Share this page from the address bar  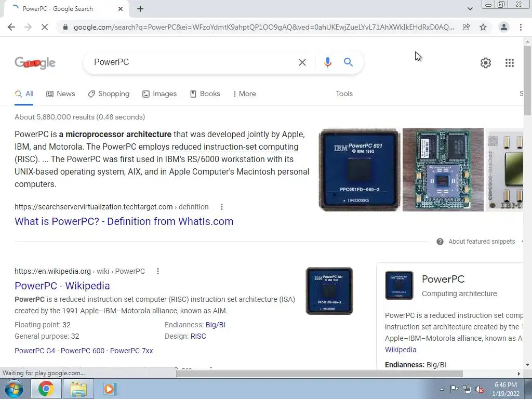[x=467, y=27]
